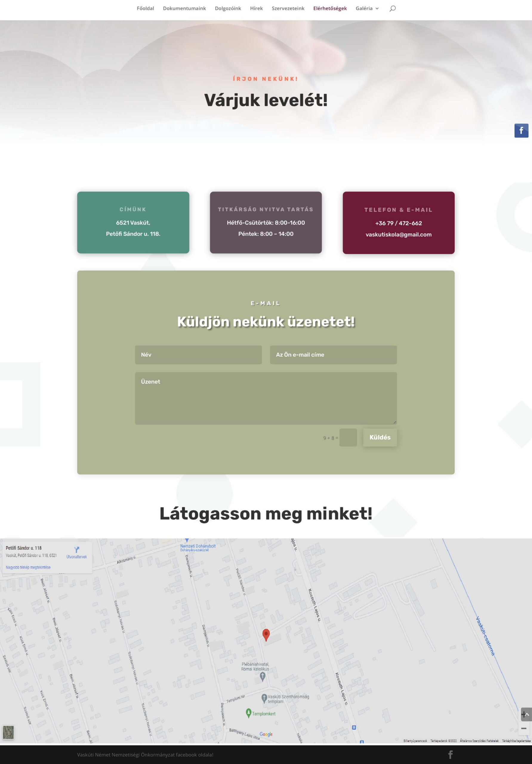Focus the Az Ön e-mail címe field
The height and width of the screenshot is (764, 532).
point(333,355)
